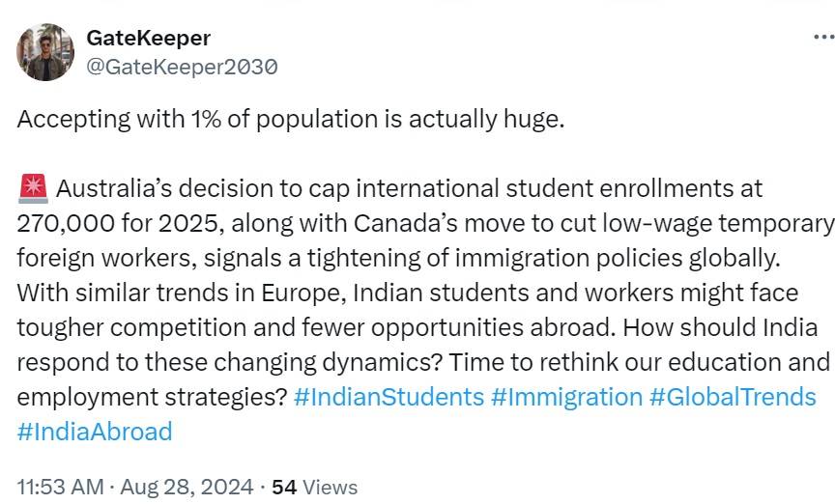Follow the #Immigration hashtag link
The width and height of the screenshot is (835, 504).
[566, 397]
